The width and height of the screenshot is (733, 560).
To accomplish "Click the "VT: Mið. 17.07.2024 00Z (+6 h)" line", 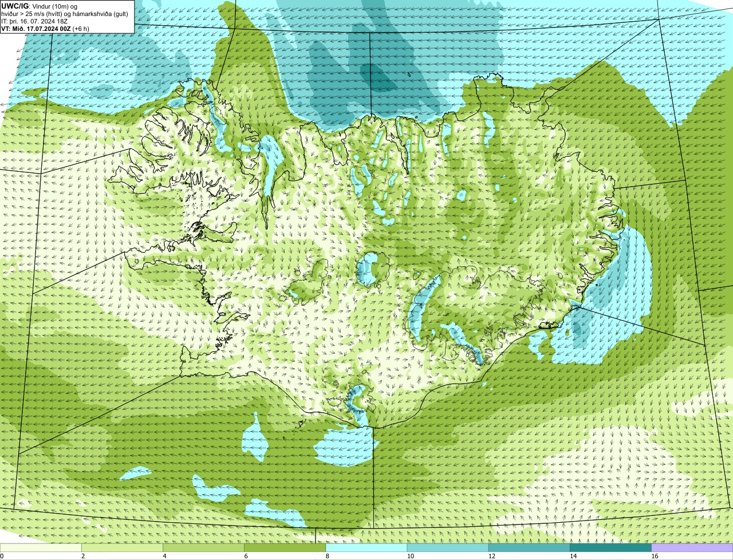I will click(45, 28).
